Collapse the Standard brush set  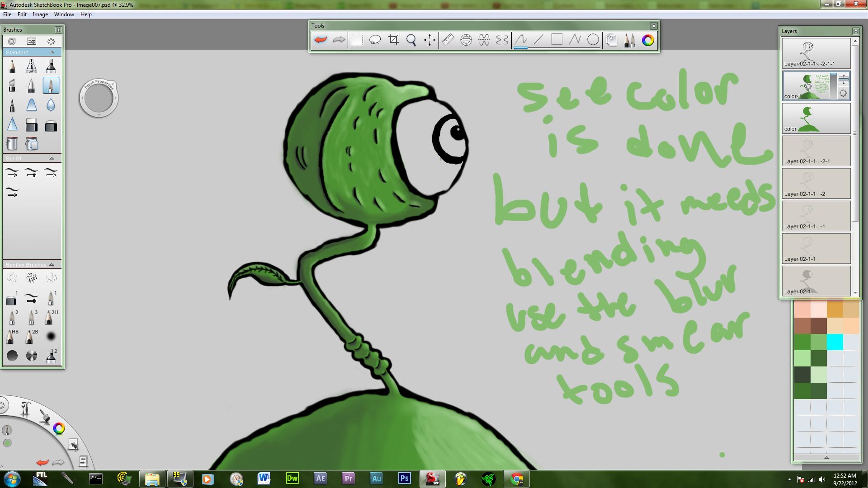(x=52, y=52)
